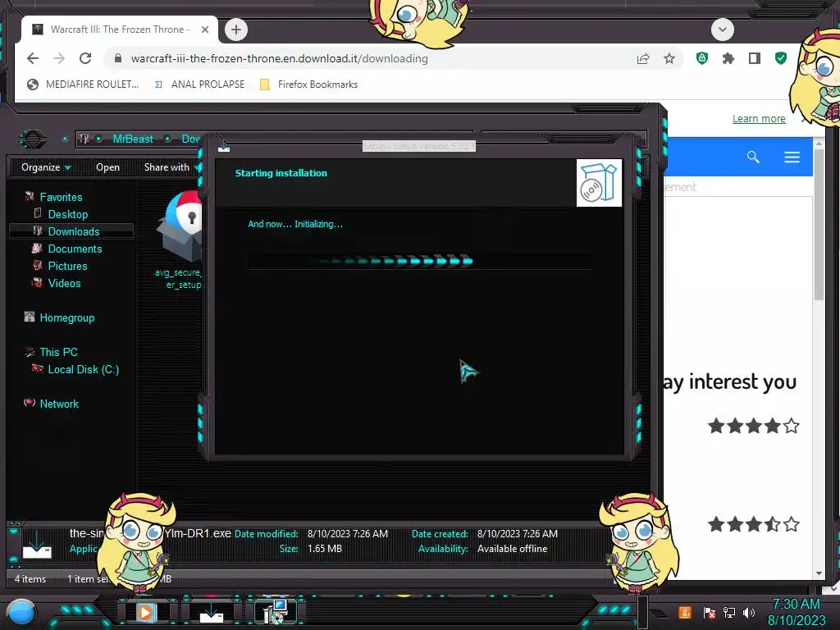Screen dimensions: 840x630
Task: Click the Starting installation heading
Action: (281, 173)
